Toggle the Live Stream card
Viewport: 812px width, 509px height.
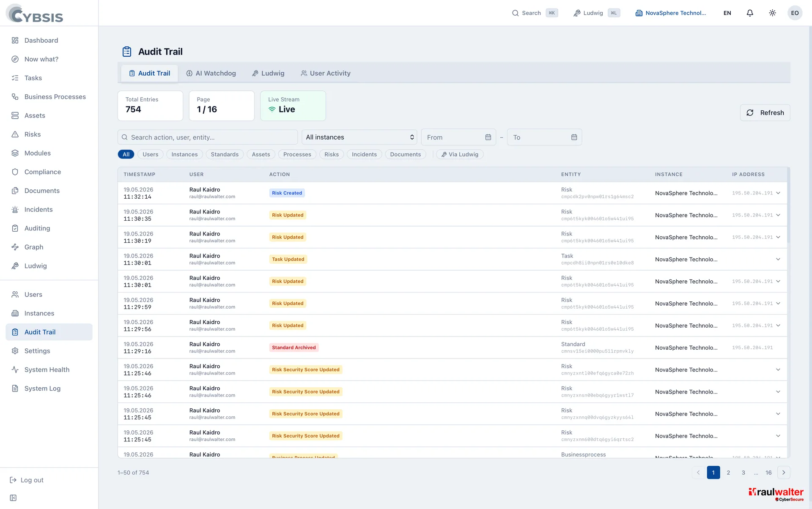tap(293, 106)
